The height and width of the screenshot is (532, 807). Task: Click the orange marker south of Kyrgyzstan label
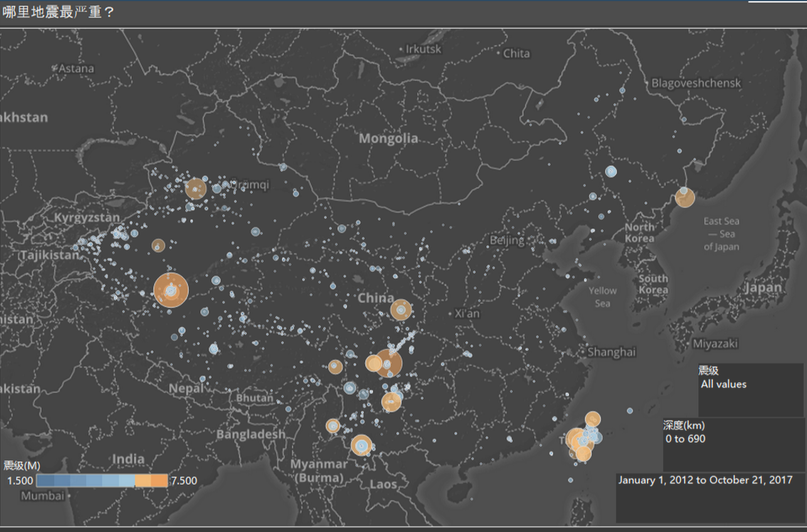158,246
